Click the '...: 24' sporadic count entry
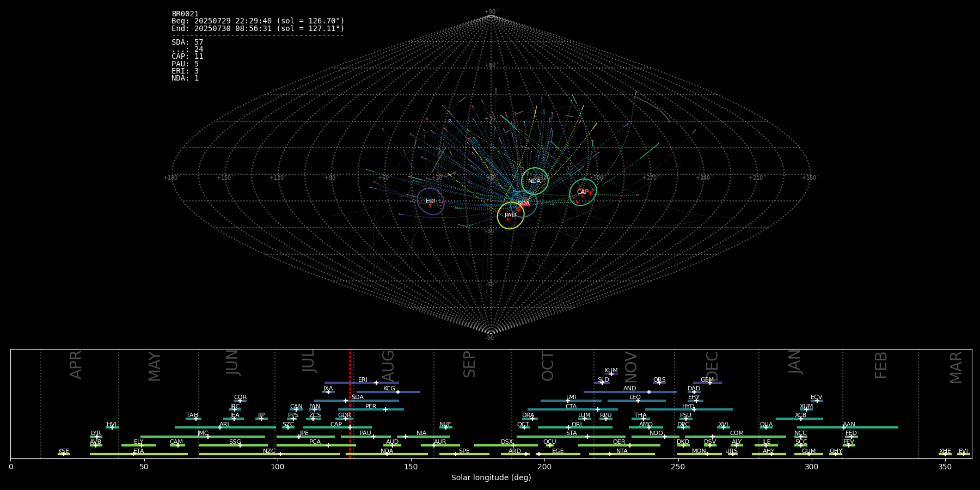Screen dimensions: 980x490 (x=187, y=50)
